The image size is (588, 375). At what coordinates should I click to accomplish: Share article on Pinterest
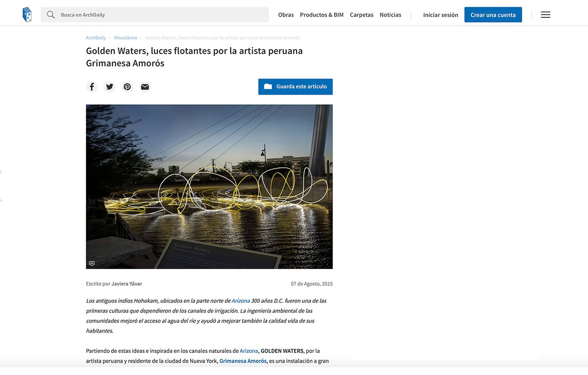[127, 87]
